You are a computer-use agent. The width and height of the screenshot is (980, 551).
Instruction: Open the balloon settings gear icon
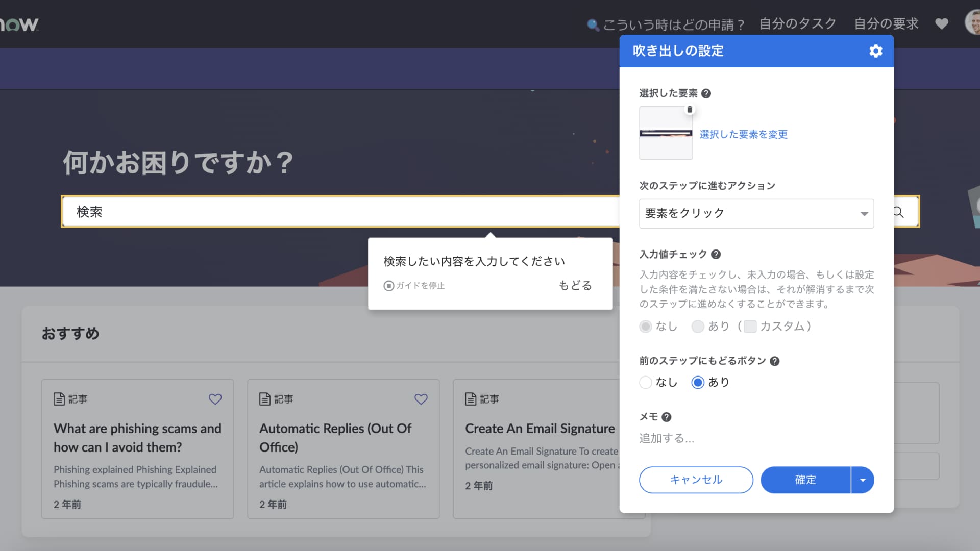875,51
